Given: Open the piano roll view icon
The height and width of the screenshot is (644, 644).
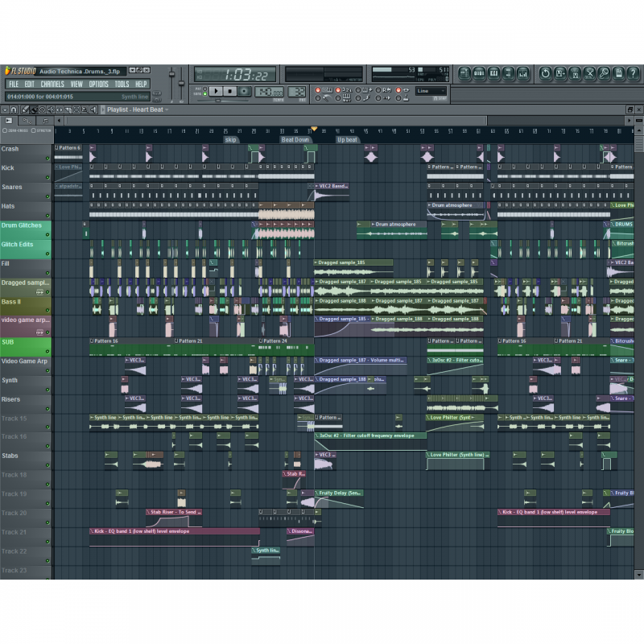Looking at the screenshot, I should pos(493,73).
